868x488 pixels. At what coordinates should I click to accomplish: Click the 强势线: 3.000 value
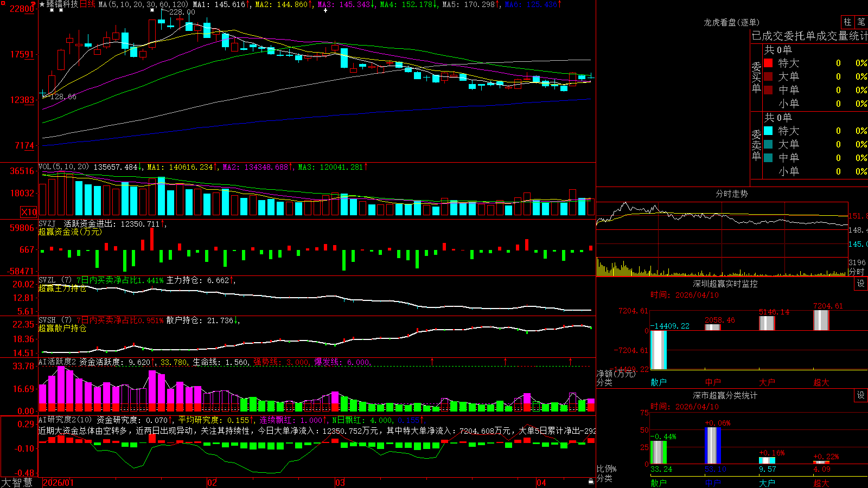point(281,362)
